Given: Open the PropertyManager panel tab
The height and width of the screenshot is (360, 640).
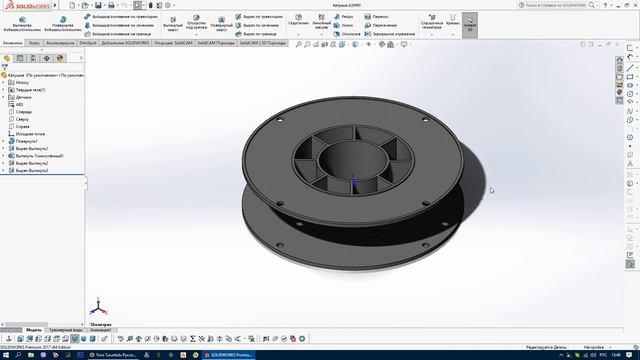Looking at the screenshot, I should (x=20, y=58).
